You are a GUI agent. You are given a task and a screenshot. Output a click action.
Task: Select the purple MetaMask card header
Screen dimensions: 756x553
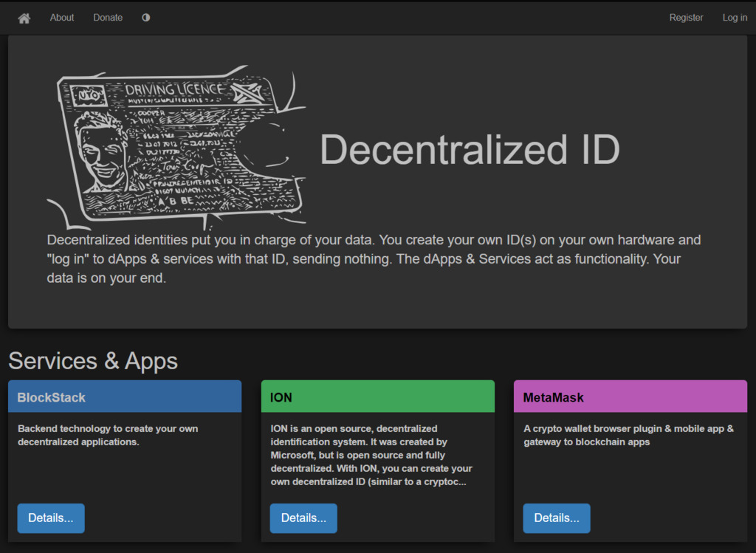pos(630,397)
